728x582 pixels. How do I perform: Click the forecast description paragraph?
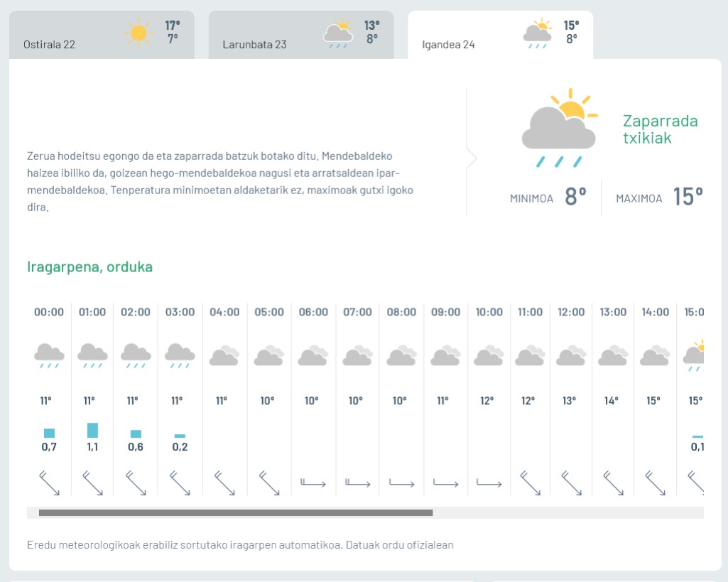(x=220, y=182)
